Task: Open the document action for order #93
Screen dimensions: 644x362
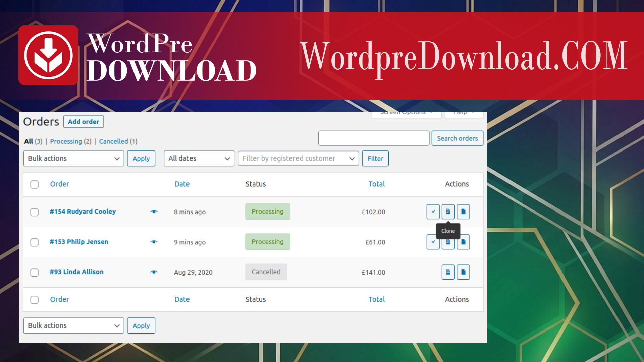Action: pyautogui.click(x=463, y=272)
